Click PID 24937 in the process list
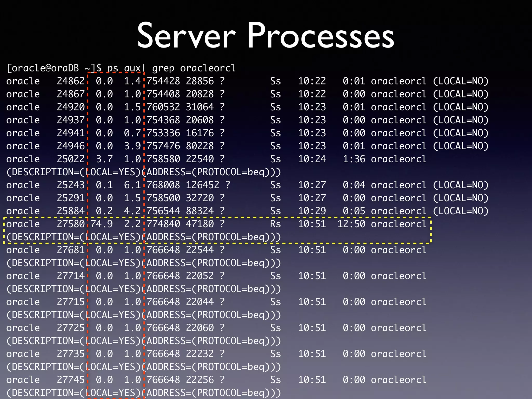The width and height of the screenshot is (532, 399). click(71, 120)
